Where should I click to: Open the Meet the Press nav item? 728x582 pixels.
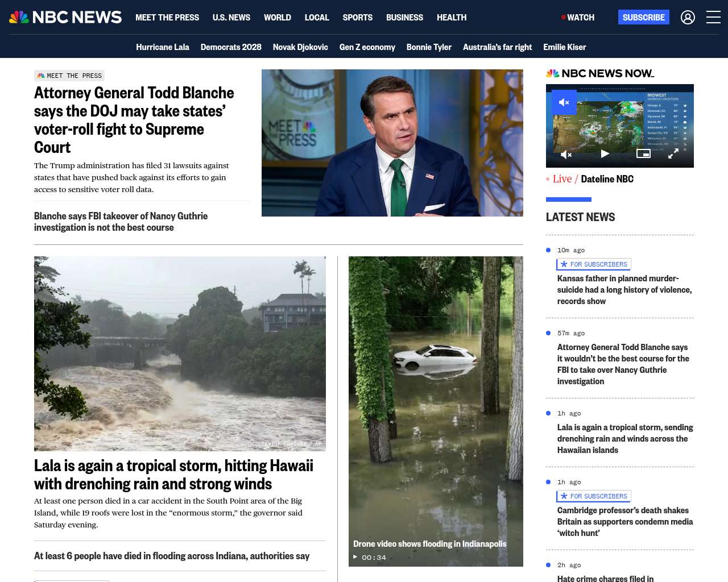(167, 18)
